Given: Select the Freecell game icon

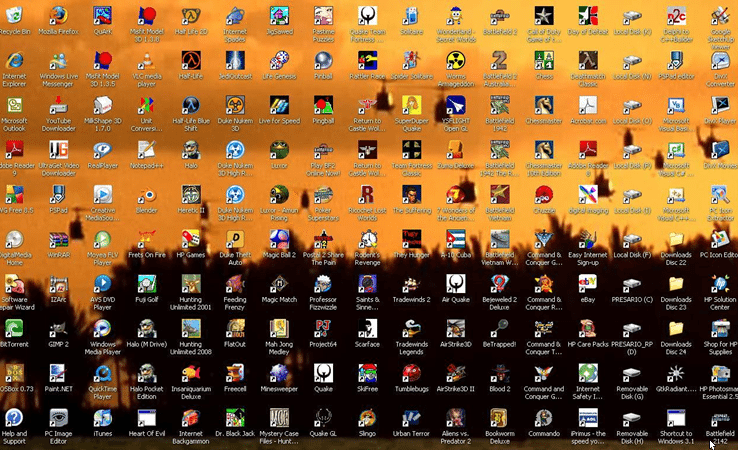Looking at the screenshot, I should (234, 373).
